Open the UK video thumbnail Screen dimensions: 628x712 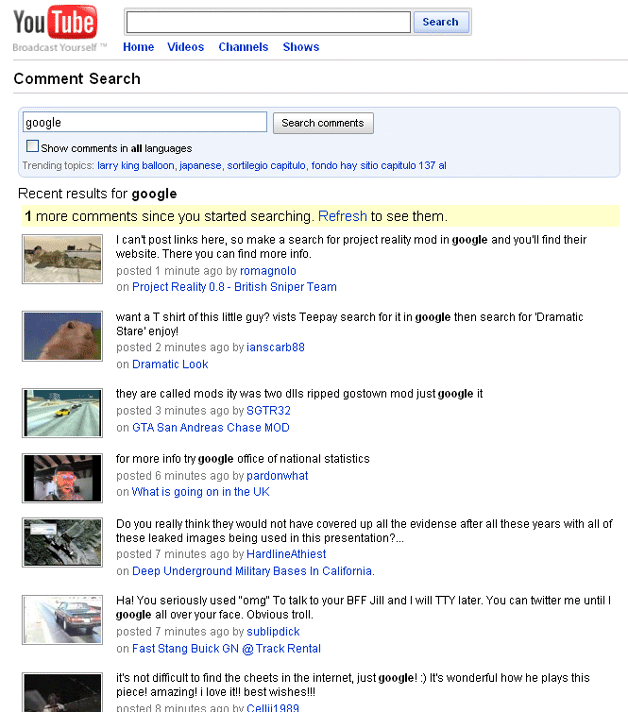[x=62, y=477]
